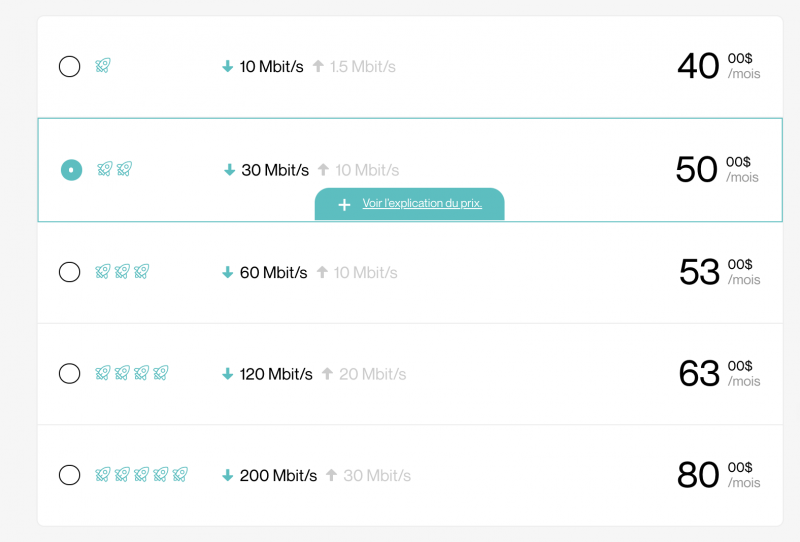This screenshot has width=800, height=542.
Task: Click the 53 $/mois price
Action: click(x=718, y=272)
